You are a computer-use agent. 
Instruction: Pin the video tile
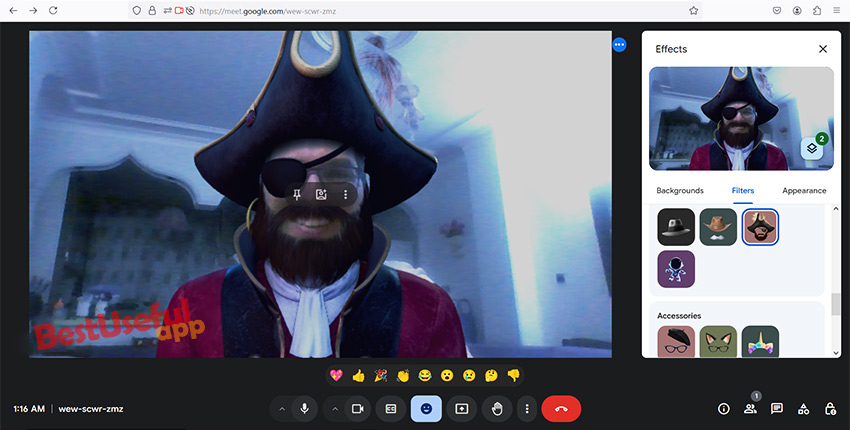point(297,195)
